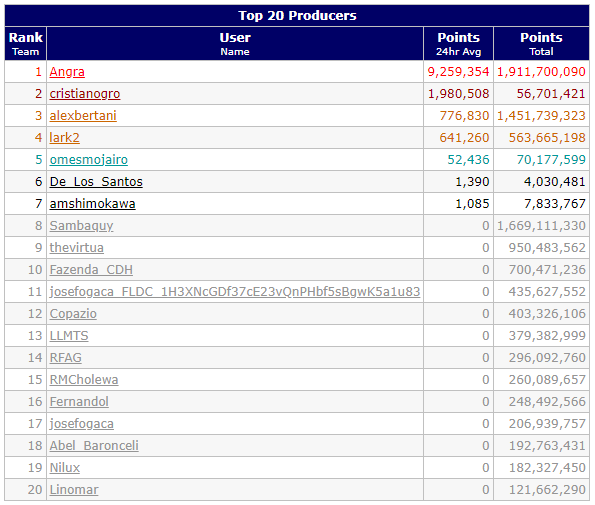The width and height of the screenshot is (595, 505).
Task: Open the lark2 user link
Action: pos(65,138)
